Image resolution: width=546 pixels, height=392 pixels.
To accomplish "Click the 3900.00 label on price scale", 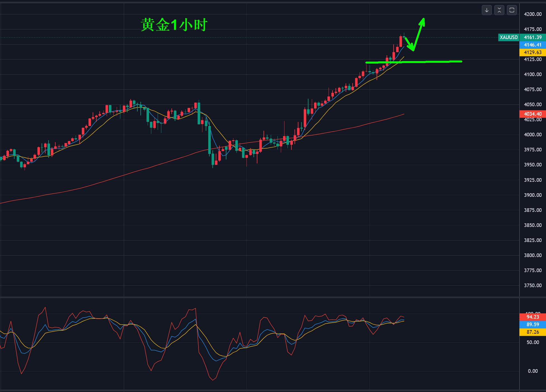I will click(x=533, y=195).
